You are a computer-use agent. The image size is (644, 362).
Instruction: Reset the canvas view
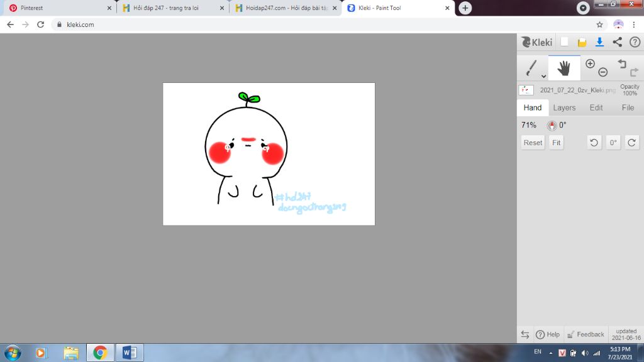point(533,143)
